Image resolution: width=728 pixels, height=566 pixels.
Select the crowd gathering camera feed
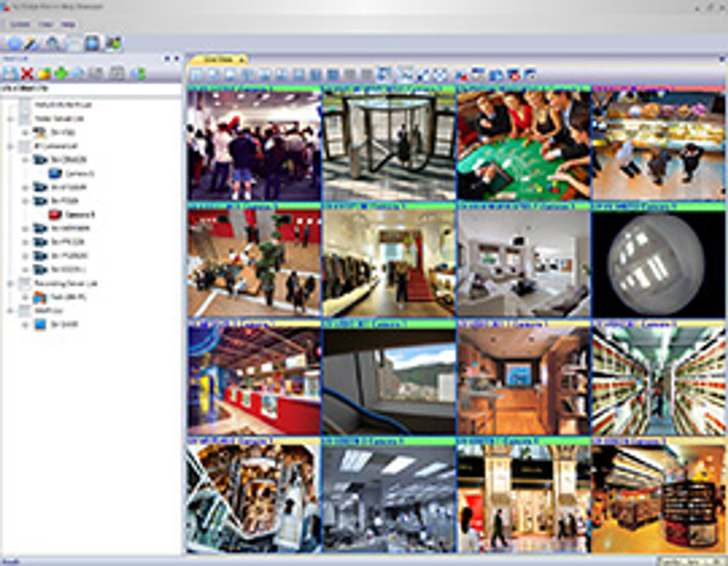click(254, 146)
